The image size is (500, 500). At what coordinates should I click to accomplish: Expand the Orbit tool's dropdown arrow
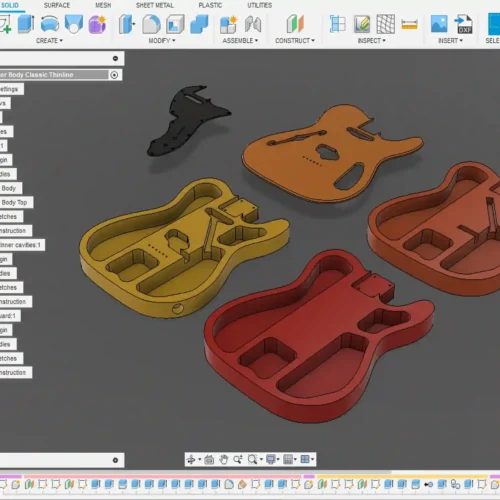coord(200,460)
